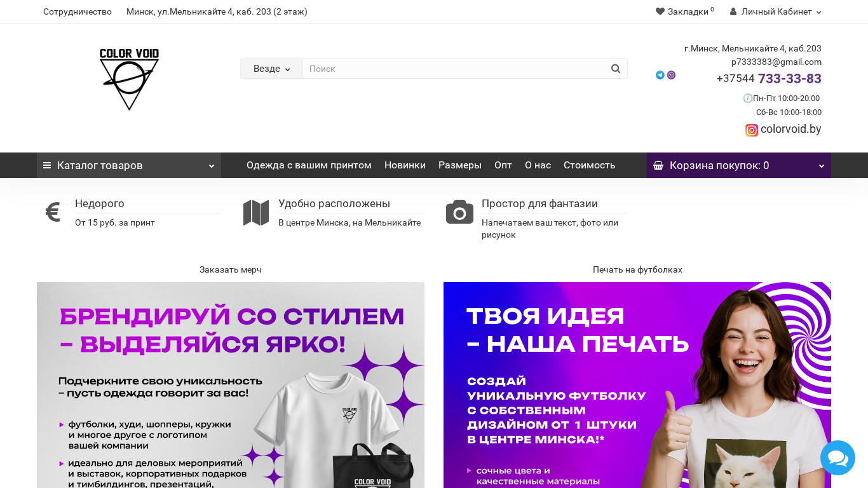Viewport: 868px width, 488px height.
Task: Click the colorvoid.by Instagram link
Action: pos(790,129)
